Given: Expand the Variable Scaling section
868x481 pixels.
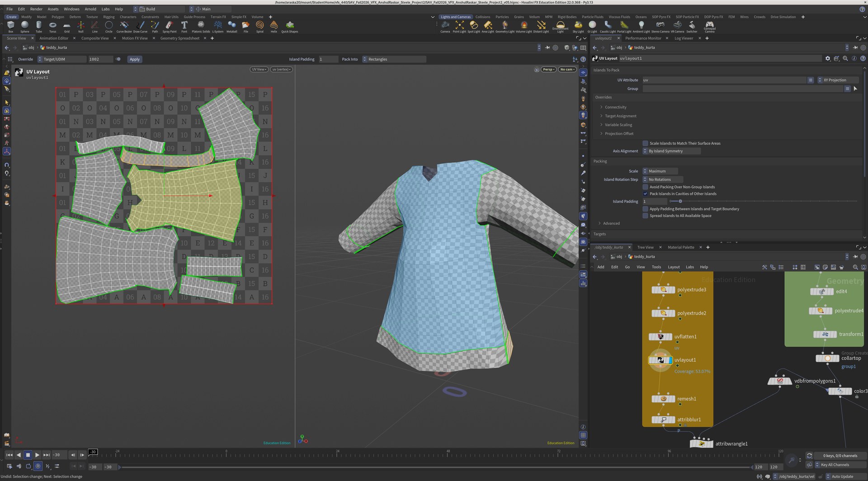Looking at the screenshot, I should [x=618, y=125].
